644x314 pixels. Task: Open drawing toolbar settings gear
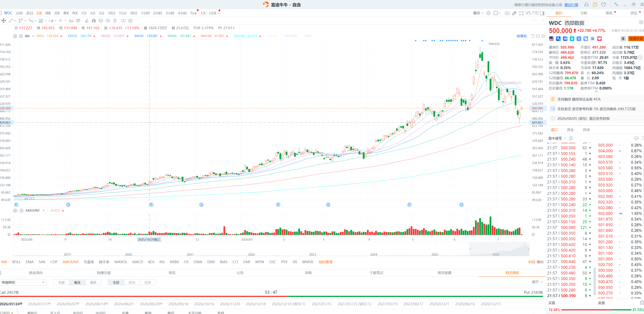pyautogui.click(x=130, y=21)
